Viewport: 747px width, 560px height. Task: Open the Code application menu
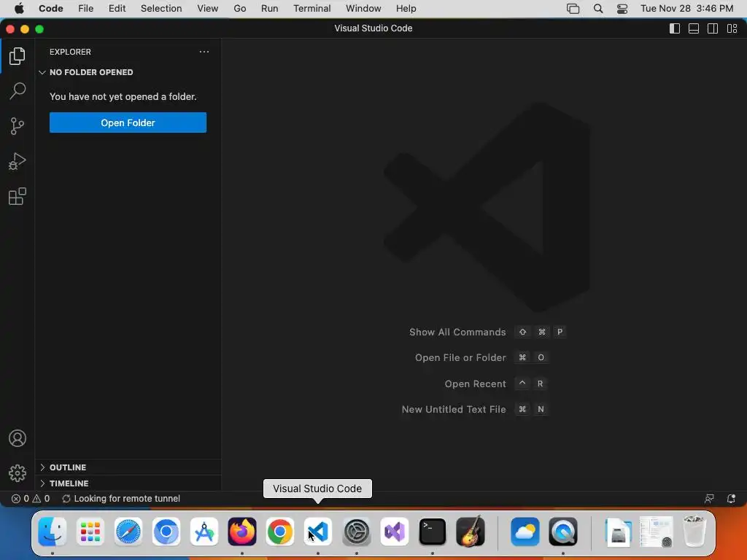[x=51, y=9]
